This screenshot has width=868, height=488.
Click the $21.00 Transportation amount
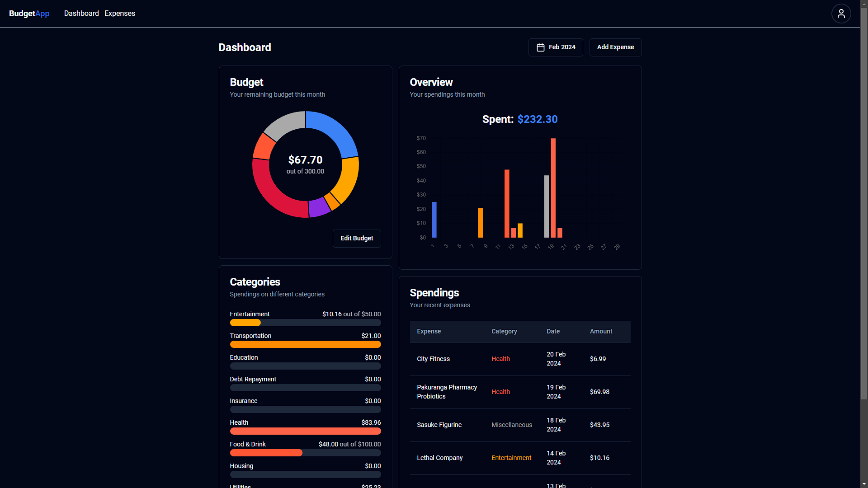point(371,336)
